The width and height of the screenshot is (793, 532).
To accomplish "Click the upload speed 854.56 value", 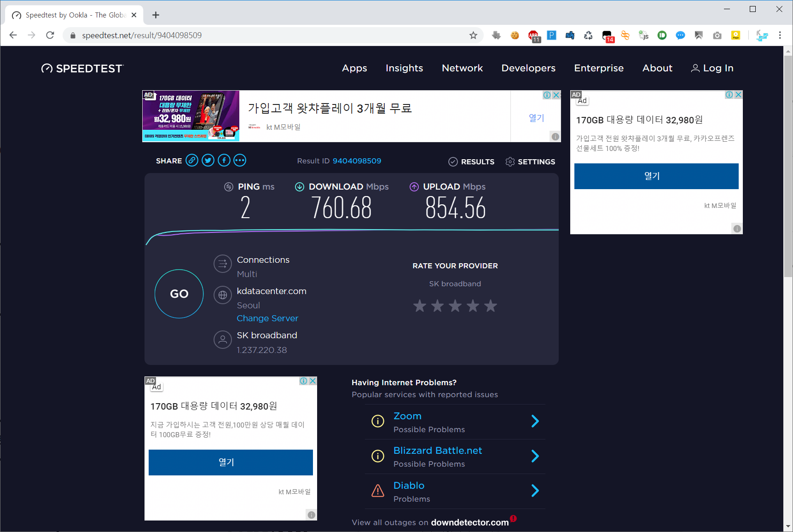I will (x=455, y=208).
